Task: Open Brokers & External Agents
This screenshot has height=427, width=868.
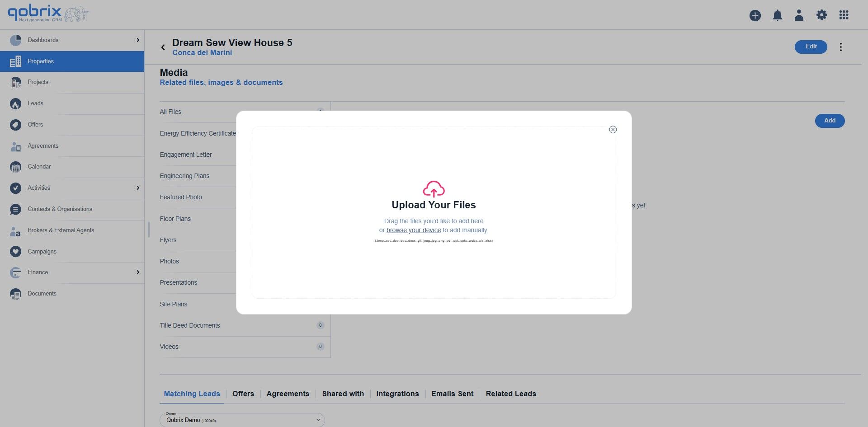Action: tap(61, 230)
